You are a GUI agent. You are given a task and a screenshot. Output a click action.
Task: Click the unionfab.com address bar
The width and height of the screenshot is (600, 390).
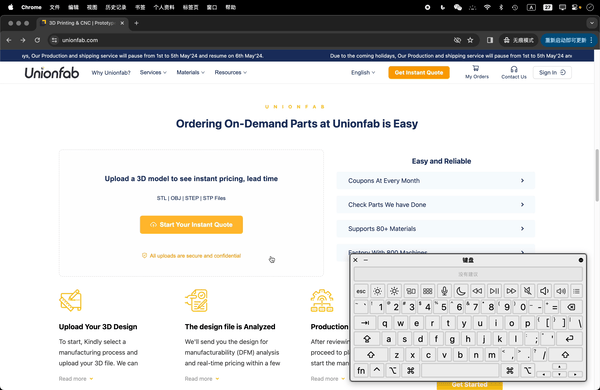pyautogui.click(x=253, y=40)
